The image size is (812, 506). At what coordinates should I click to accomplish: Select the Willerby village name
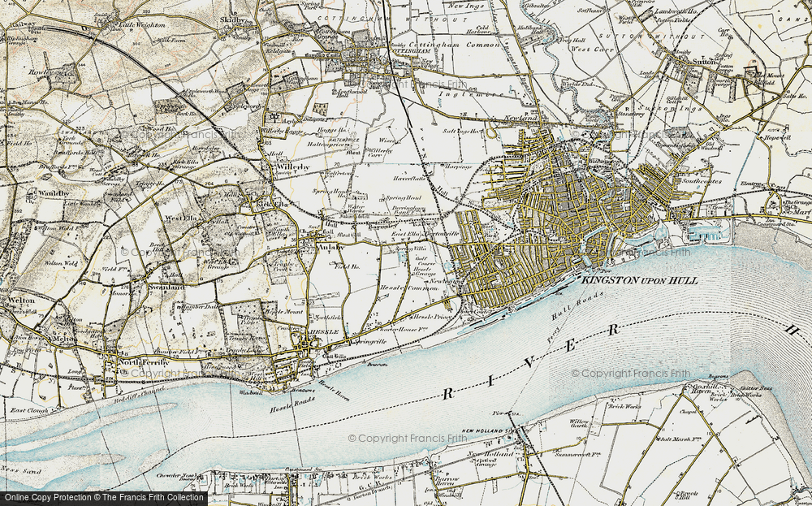tap(294, 167)
